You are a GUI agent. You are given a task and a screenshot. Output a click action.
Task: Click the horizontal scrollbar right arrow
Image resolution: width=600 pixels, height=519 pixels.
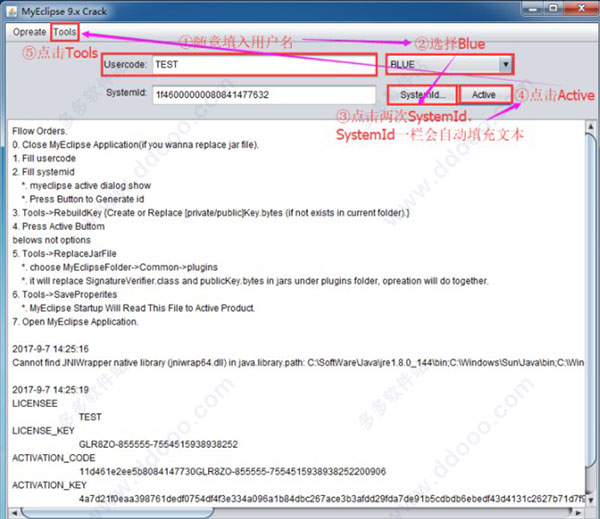click(x=579, y=512)
